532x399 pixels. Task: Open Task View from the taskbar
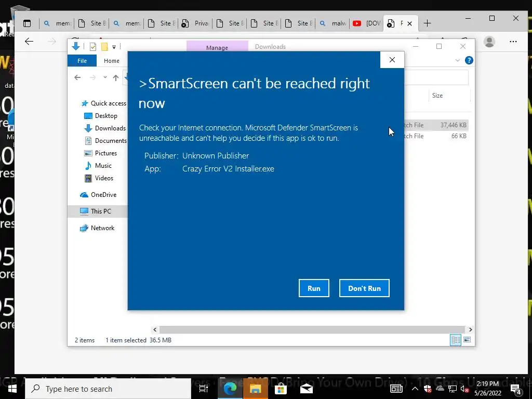[x=204, y=389]
